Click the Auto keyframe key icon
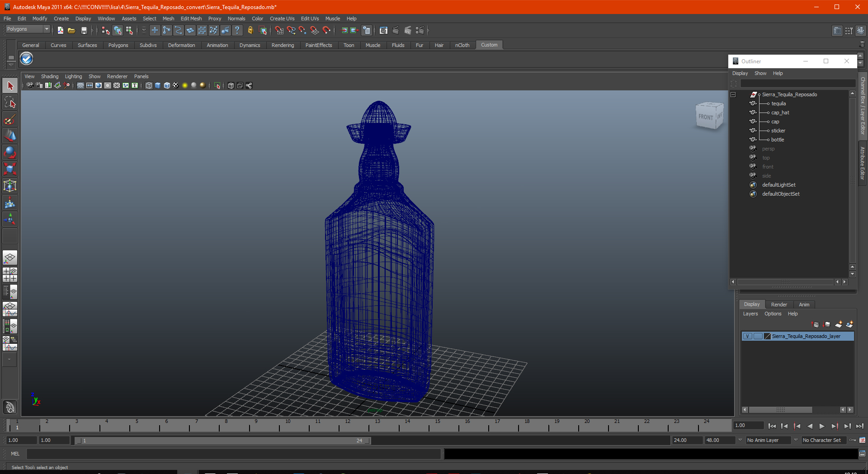The height and width of the screenshot is (474, 868). pos(853,440)
